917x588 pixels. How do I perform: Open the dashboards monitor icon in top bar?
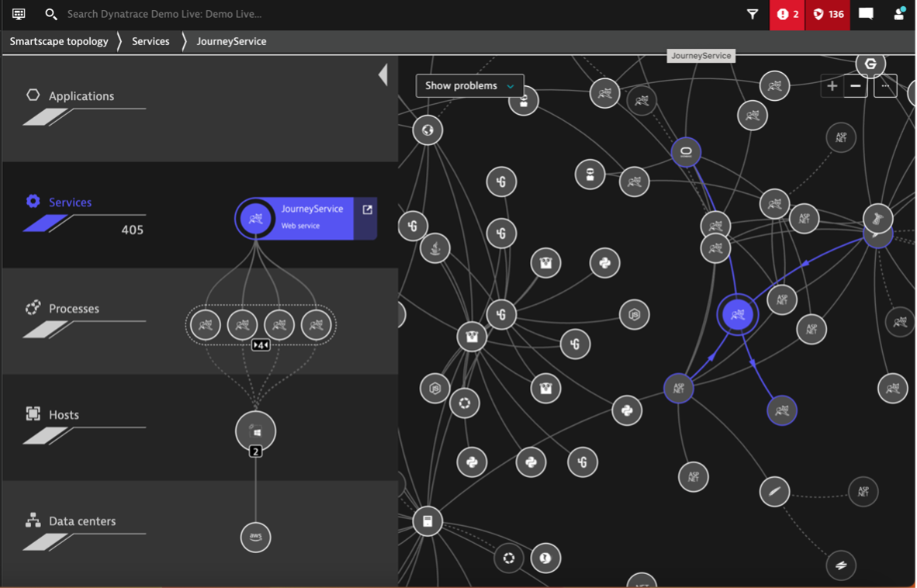click(x=19, y=14)
